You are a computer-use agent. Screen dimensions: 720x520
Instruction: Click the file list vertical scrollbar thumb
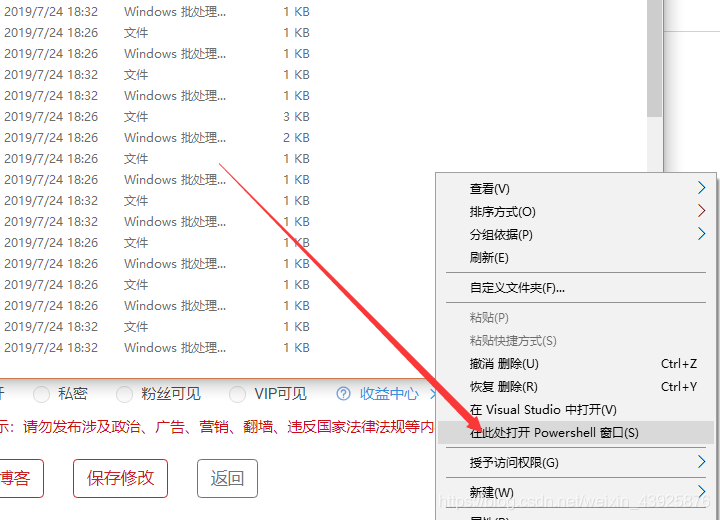tap(654, 58)
